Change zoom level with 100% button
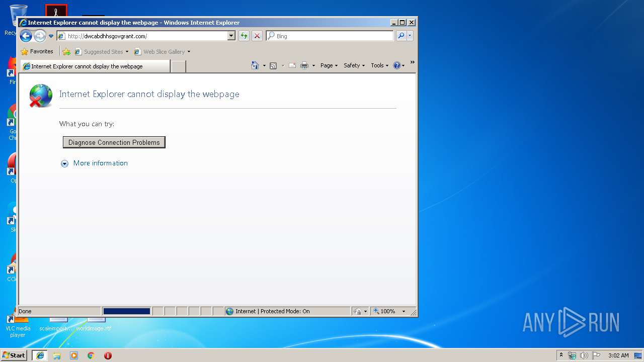Viewport: 644px width, 362px height. (384, 311)
